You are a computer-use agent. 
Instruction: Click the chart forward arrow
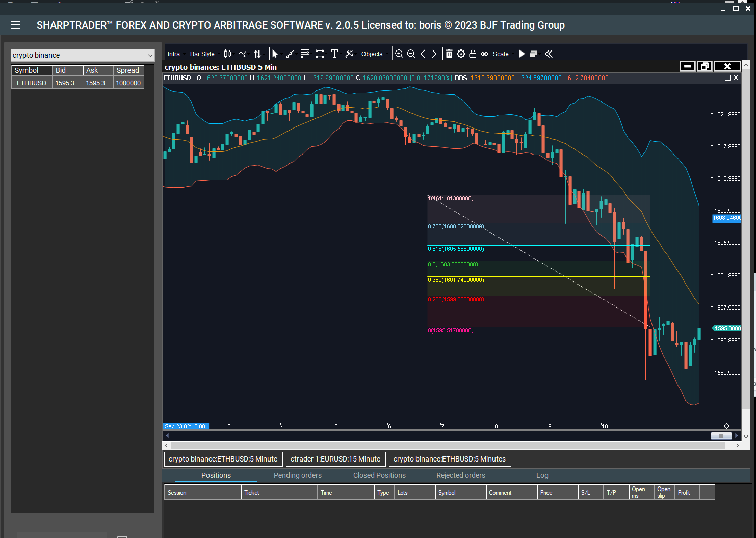click(x=434, y=54)
